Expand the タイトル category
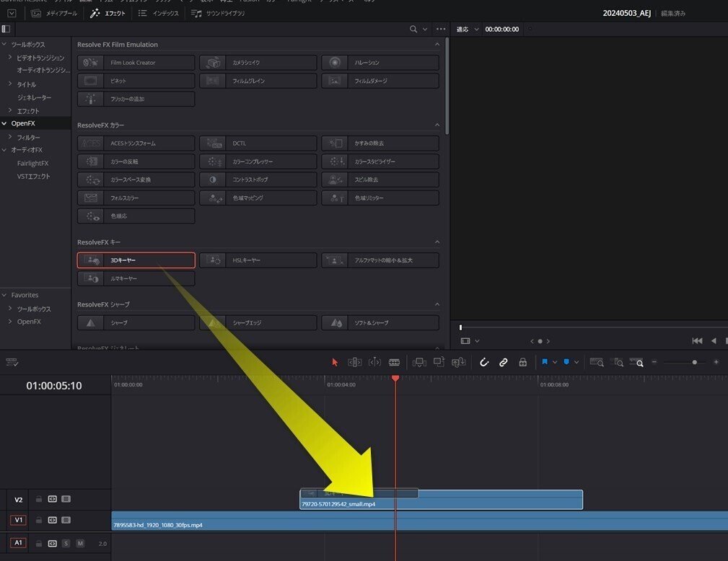 [10, 84]
